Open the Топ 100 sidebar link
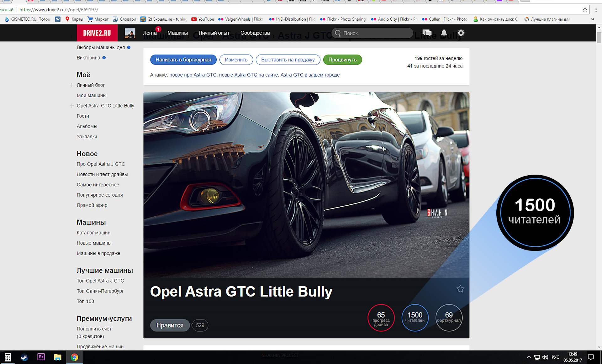 tap(85, 301)
